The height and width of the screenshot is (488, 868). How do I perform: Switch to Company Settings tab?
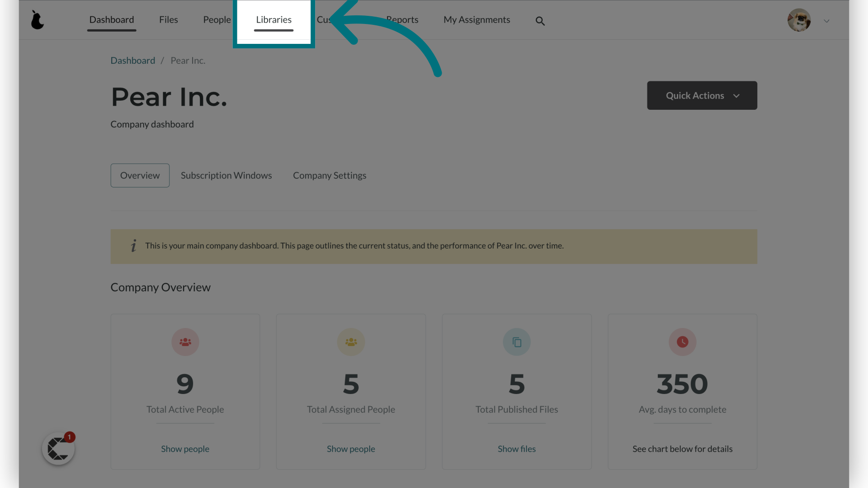[x=330, y=175]
